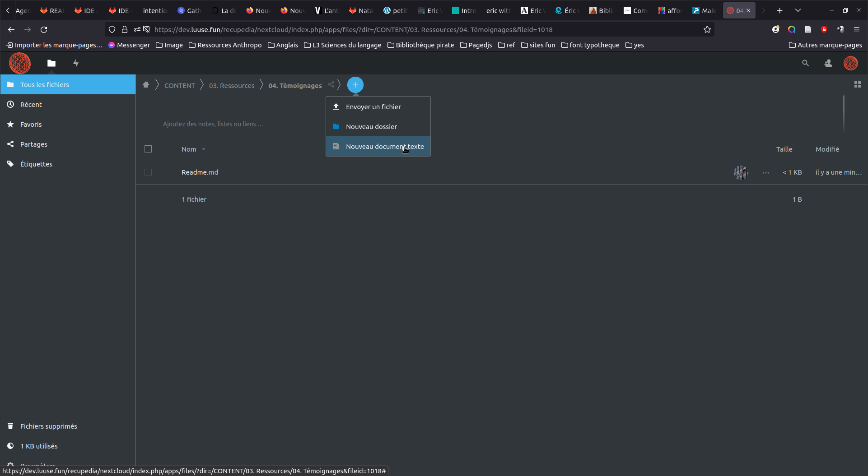Expand the browser tab list chevron
This screenshot has height=476, width=868.
798,10
